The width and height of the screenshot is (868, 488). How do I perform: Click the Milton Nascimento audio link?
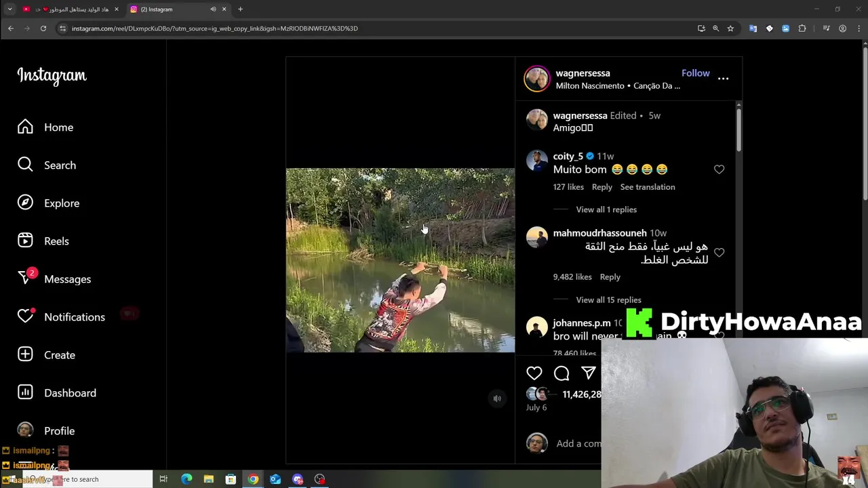click(618, 86)
